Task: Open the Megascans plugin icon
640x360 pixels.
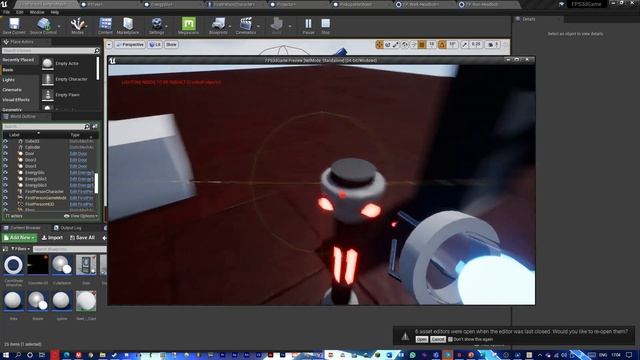Action: pos(188,26)
